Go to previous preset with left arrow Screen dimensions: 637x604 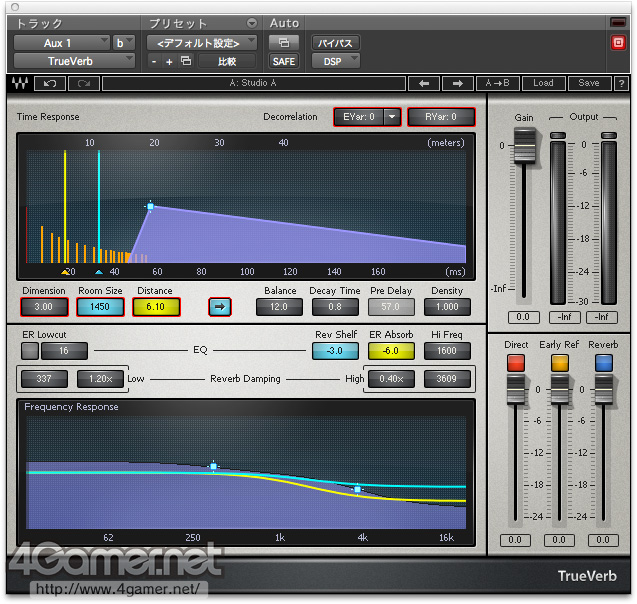click(424, 83)
